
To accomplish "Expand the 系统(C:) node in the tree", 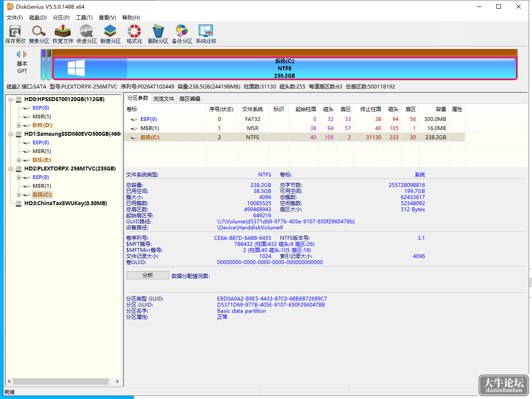I will pos(19,195).
